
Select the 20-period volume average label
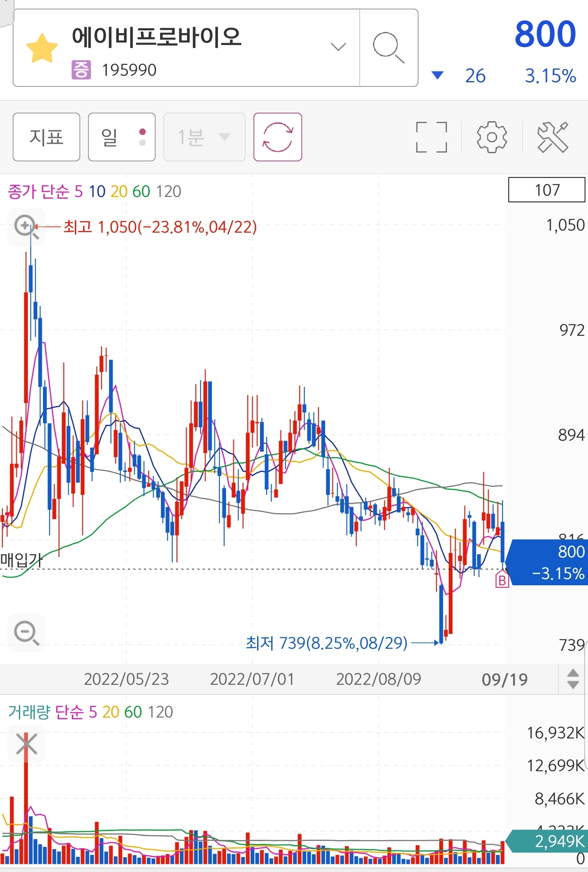(111, 712)
